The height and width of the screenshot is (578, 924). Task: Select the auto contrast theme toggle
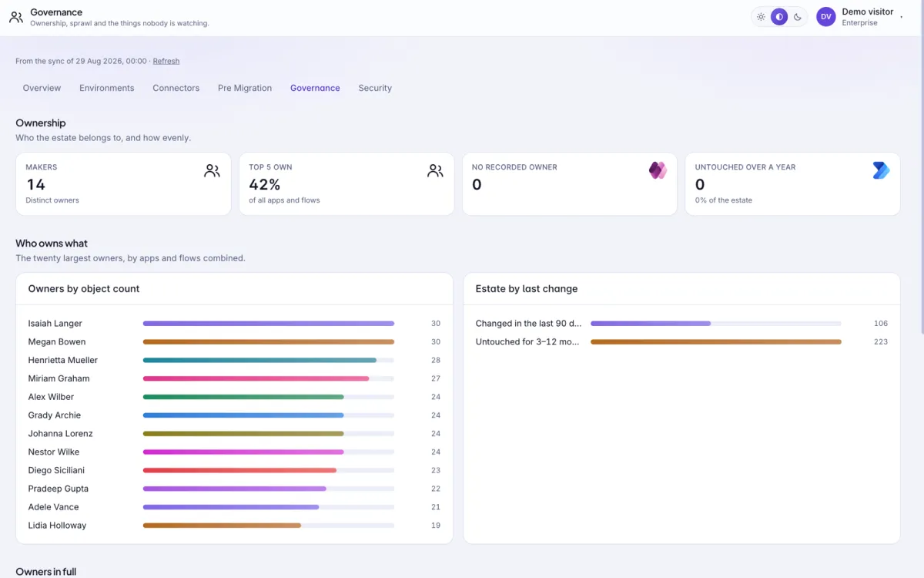tap(779, 17)
